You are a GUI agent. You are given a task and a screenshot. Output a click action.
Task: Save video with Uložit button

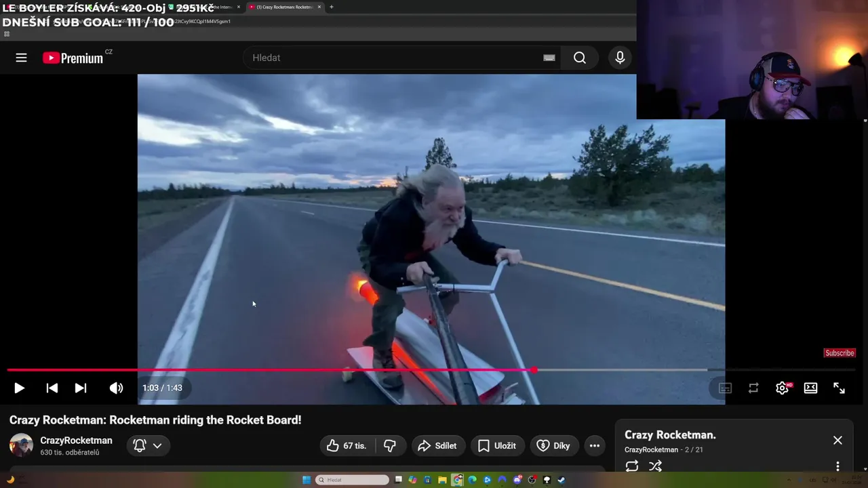click(x=497, y=445)
